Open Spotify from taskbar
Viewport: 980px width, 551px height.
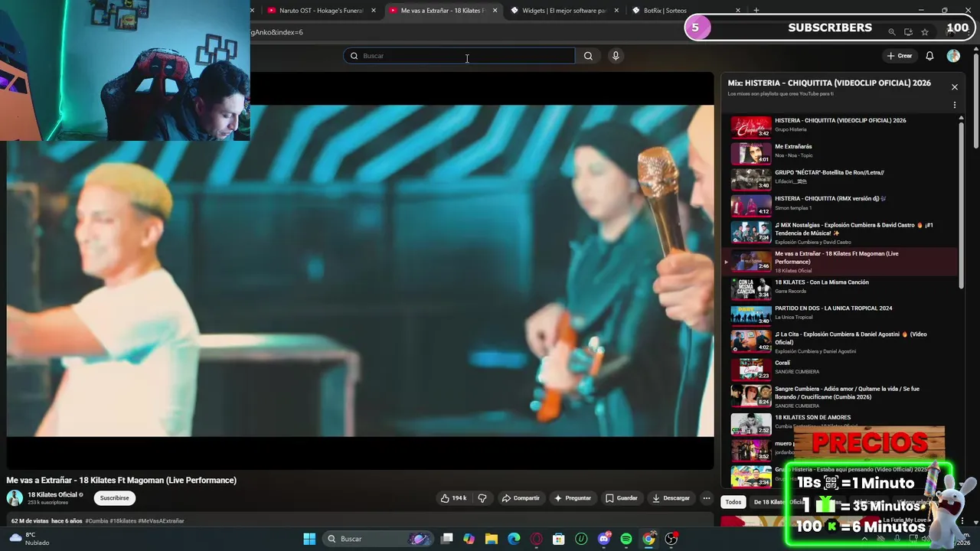pos(626,539)
